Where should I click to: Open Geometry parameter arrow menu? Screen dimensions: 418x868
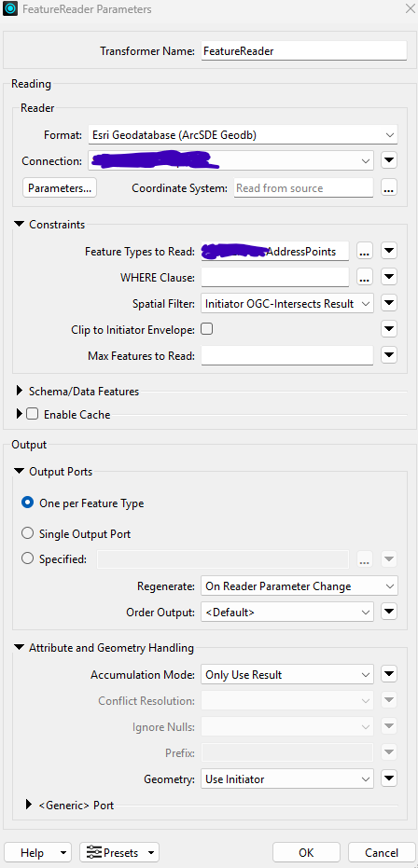coord(389,778)
